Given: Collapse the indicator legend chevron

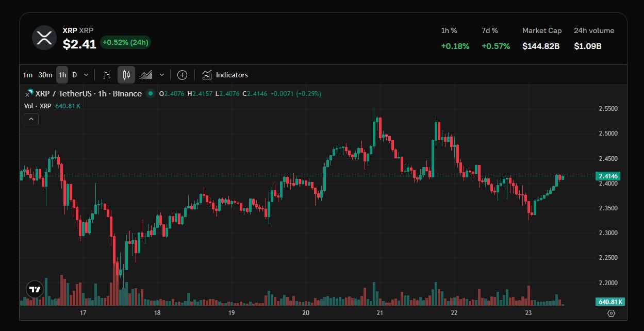Looking at the screenshot, I should (x=31, y=119).
